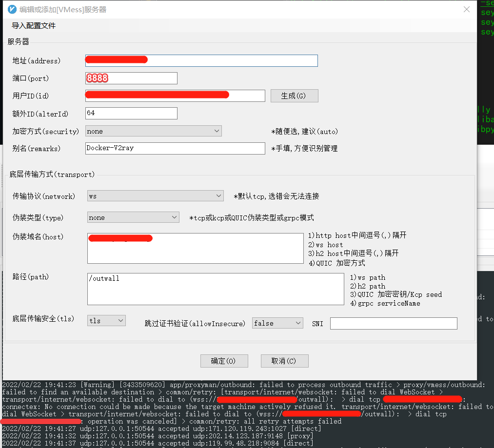Viewport: 494px width, 448px height.
Task: Click the 地址(address) input field
Action: [201, 60]
